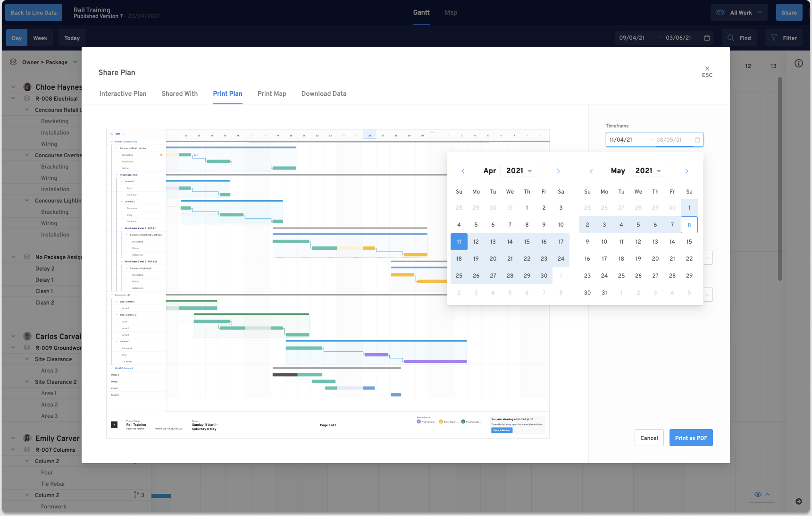
Task: Open the Owner > Package grouping dropdown
Action: 75,62
